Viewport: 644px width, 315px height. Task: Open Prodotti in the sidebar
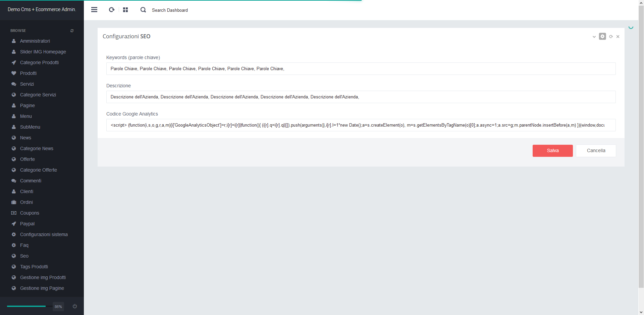[28, 73]
